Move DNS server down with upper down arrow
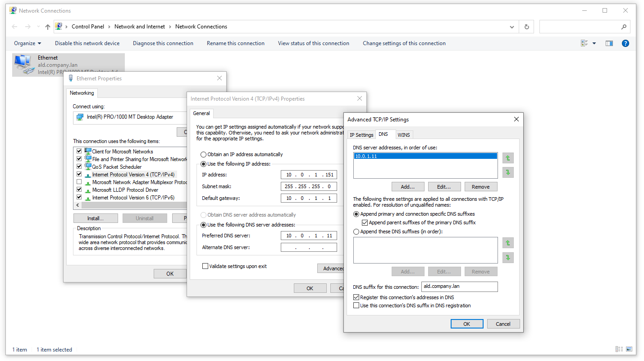 coord(508,172)
